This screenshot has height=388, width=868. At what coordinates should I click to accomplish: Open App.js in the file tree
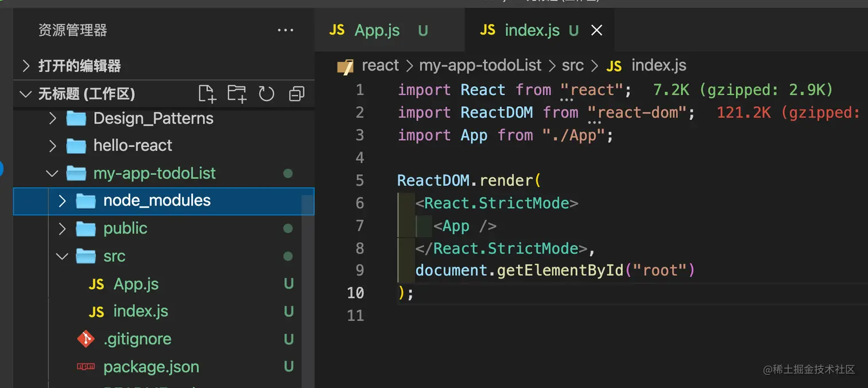click(x=136, y=284)
